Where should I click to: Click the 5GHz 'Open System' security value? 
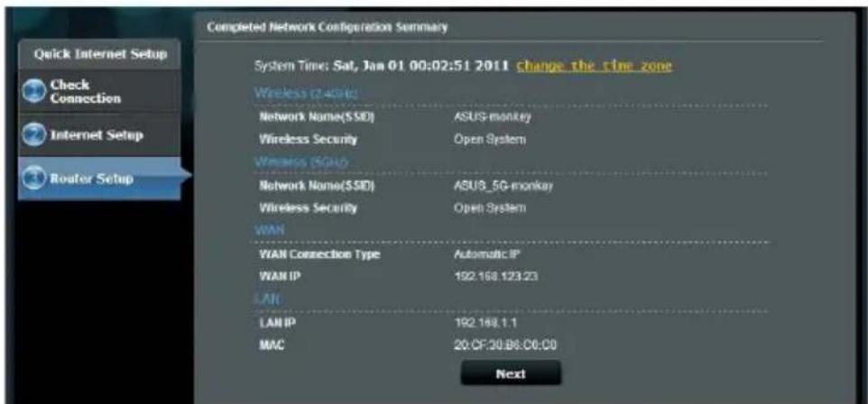tap(489, 208)
